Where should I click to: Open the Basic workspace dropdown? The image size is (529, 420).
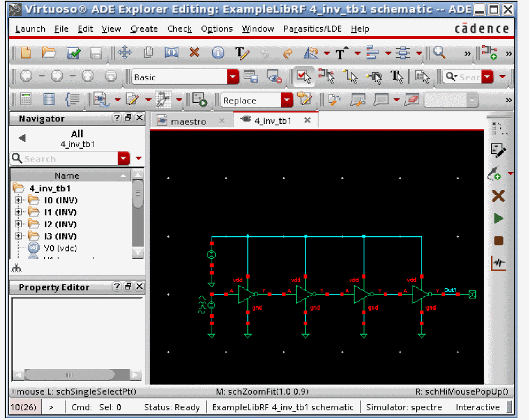pyautogui.click(x=233, y=77)
